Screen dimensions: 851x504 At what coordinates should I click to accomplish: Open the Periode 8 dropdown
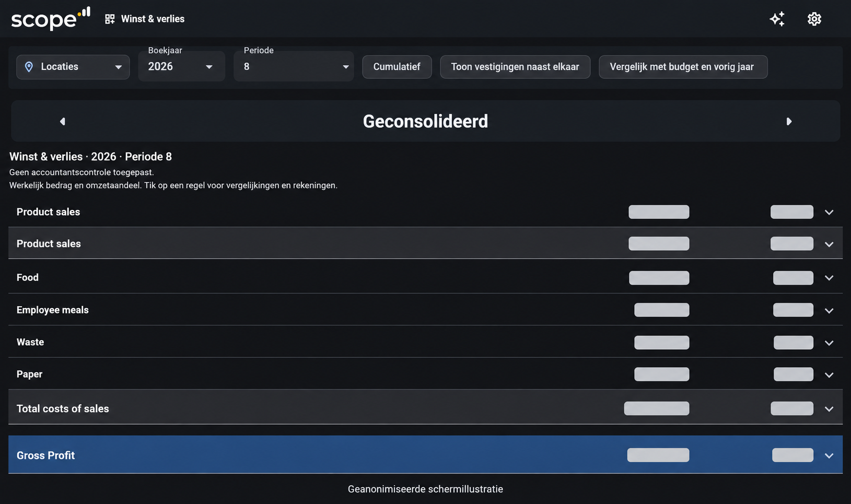tap(294, 66)
